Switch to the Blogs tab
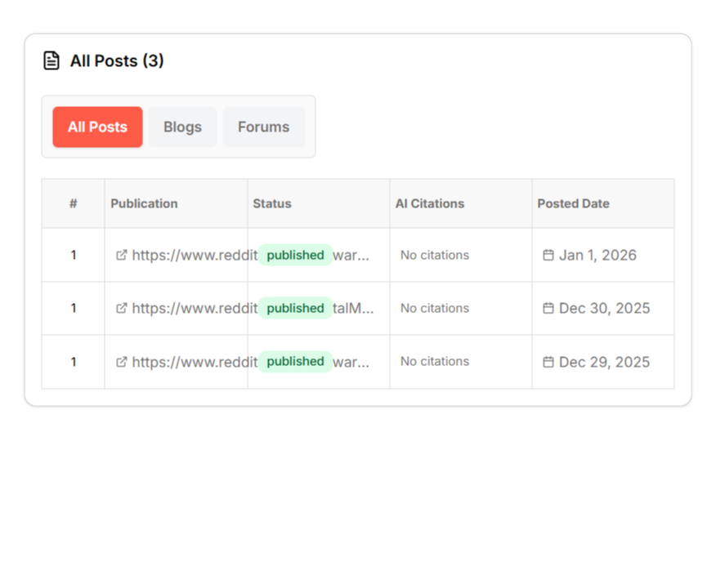Image resolution: width=716 pixels, height=588 pixels. point(182,127)
